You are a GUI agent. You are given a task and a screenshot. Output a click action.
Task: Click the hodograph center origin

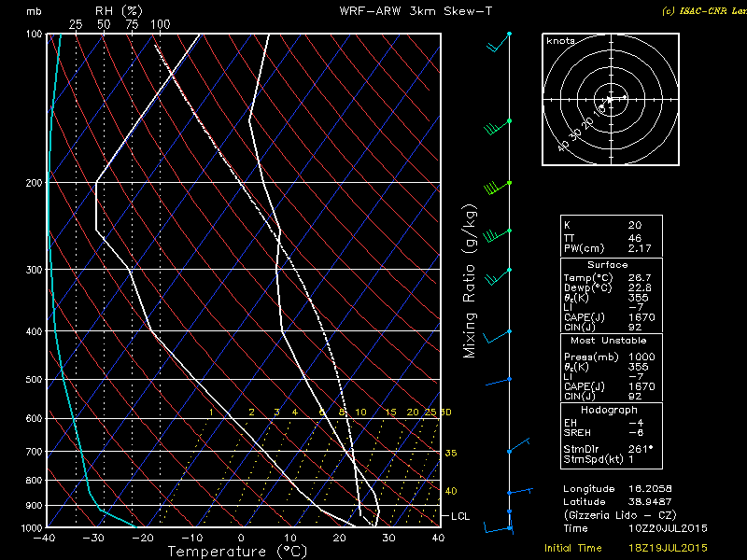click(x=611, y=100)
